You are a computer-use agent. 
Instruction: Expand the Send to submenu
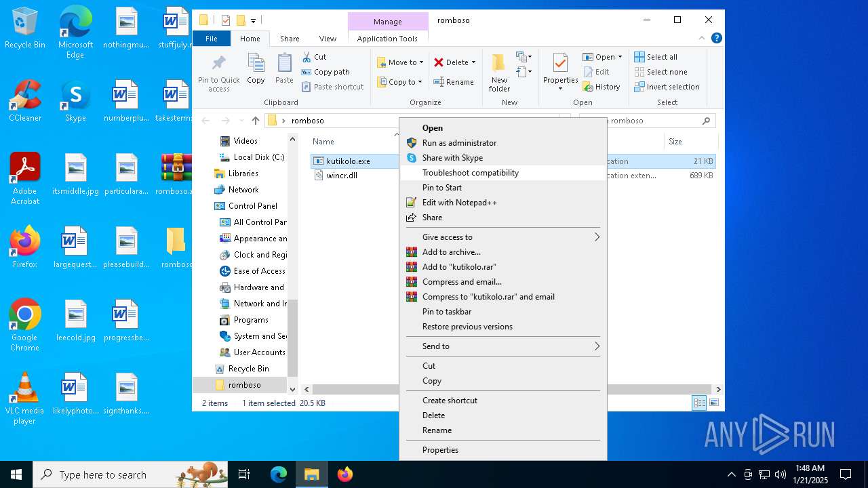coord(502,346)
